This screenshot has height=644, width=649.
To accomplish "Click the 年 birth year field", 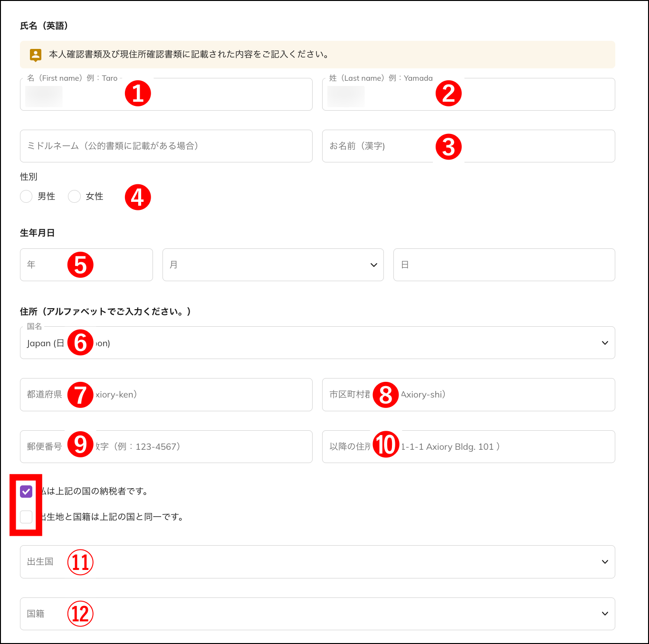I will [x=86, y=265].
